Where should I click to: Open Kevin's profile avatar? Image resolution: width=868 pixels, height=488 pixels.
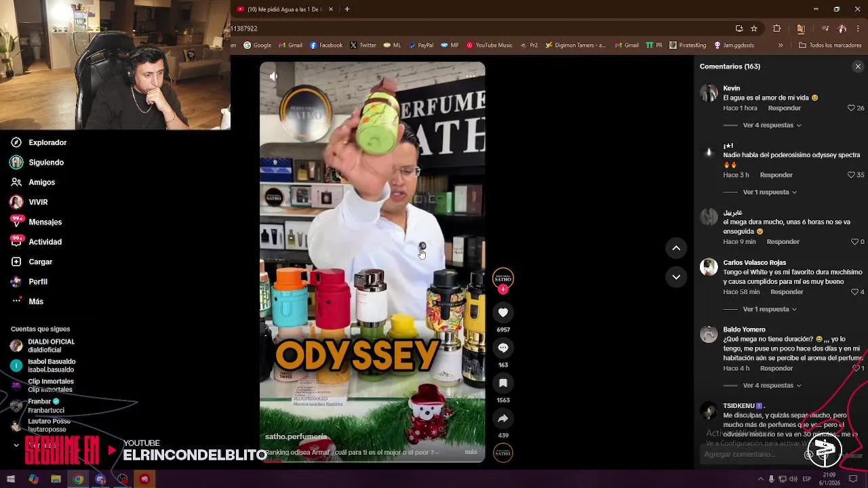pyautogui.click(x=709, y=93)
